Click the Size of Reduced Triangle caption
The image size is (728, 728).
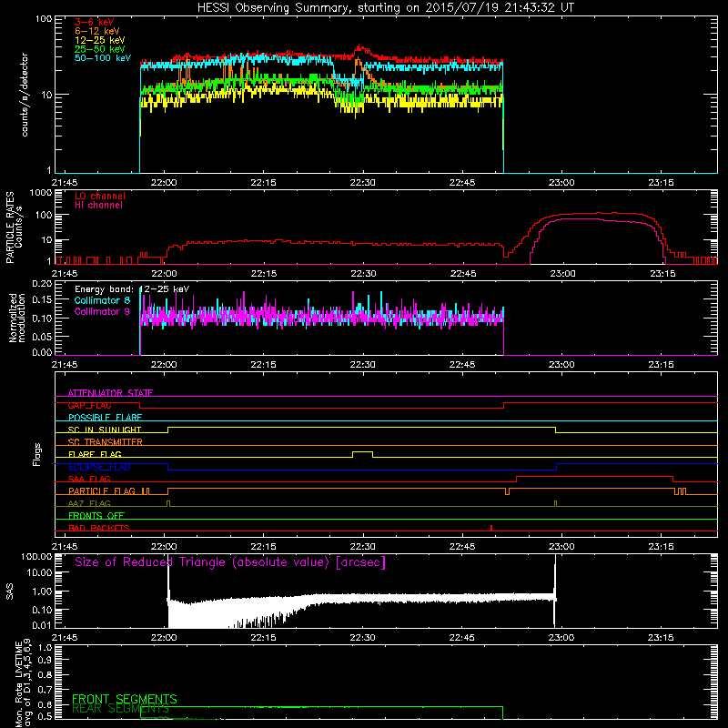[x=230, y=562]
